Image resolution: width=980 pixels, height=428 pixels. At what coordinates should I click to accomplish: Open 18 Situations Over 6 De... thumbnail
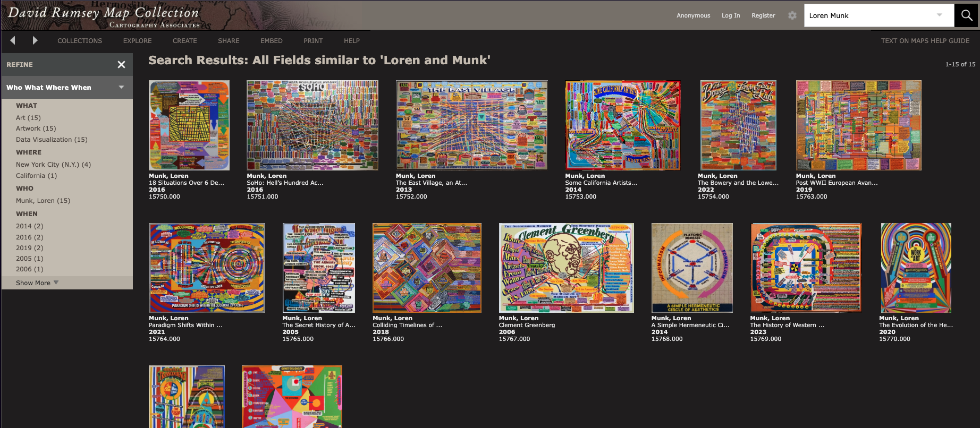coord(189,125)
